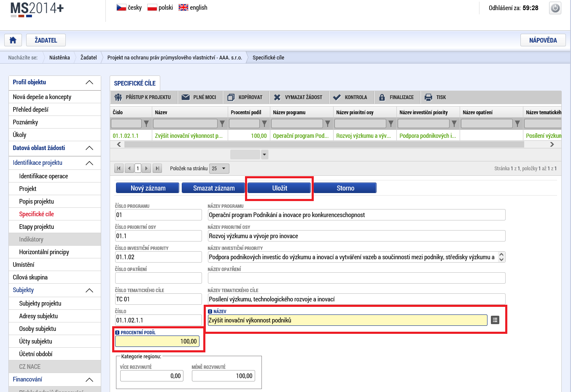Click Smazat záznam button

(214, 188)
